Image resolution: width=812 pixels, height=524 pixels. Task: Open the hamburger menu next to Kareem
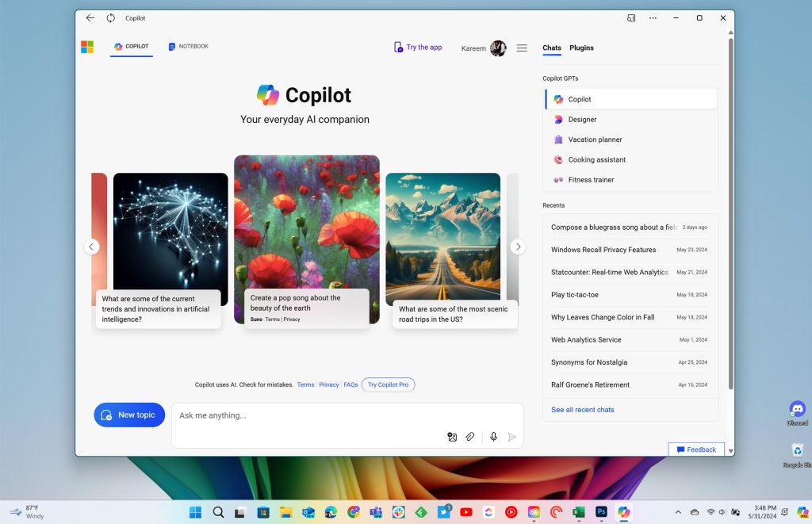(x=522, y=48)
